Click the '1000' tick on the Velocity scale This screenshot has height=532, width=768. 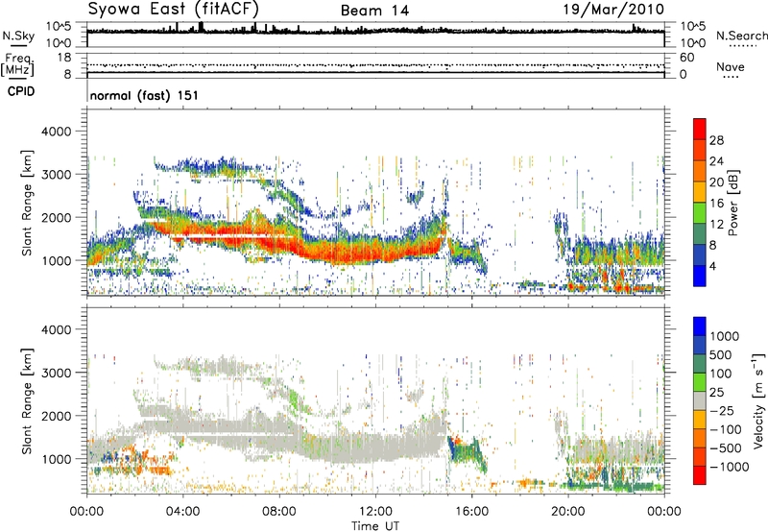[724, 336]
